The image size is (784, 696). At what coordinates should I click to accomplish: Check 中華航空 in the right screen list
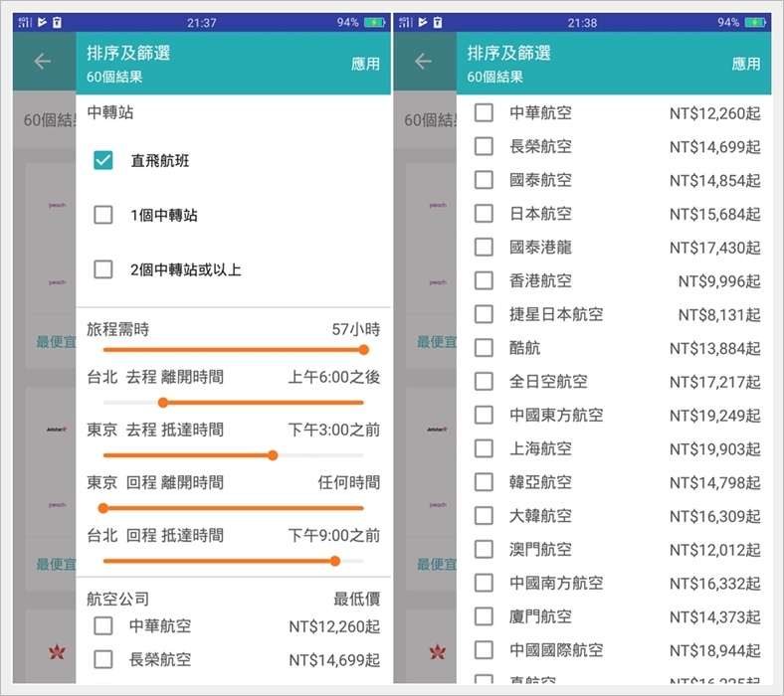pos(484,112)
